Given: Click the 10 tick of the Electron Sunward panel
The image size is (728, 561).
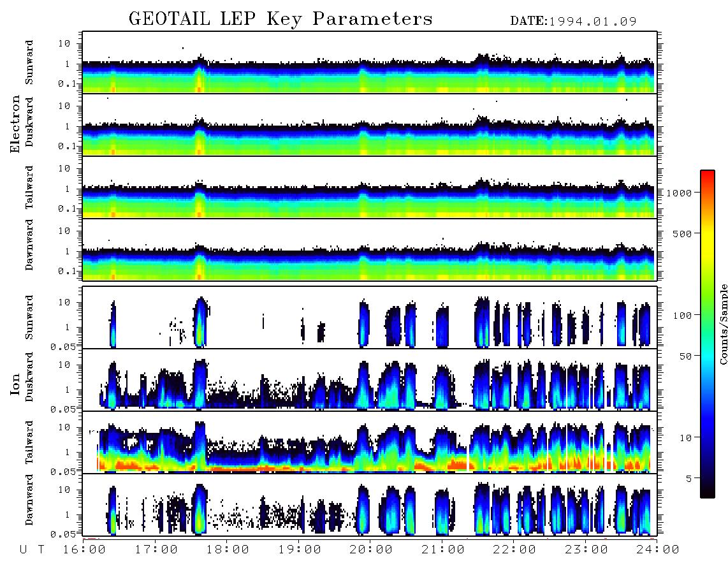Looking at the screenshot, I should (64, 43).
